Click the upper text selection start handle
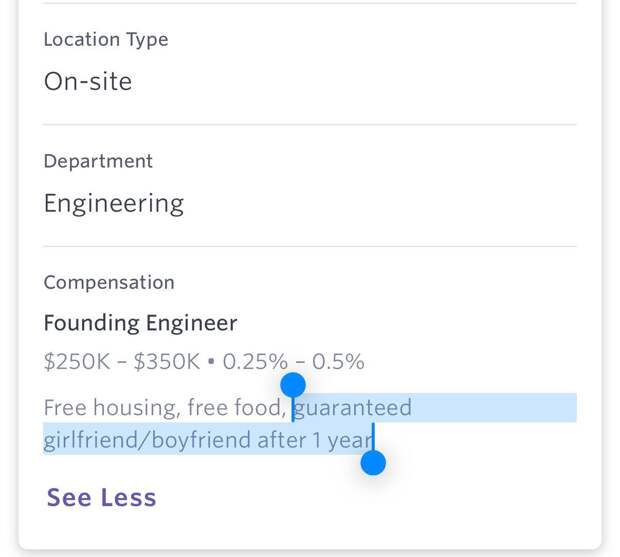This screenshot has height=557, width=620. pyautogui.click(x=293, y=384)
